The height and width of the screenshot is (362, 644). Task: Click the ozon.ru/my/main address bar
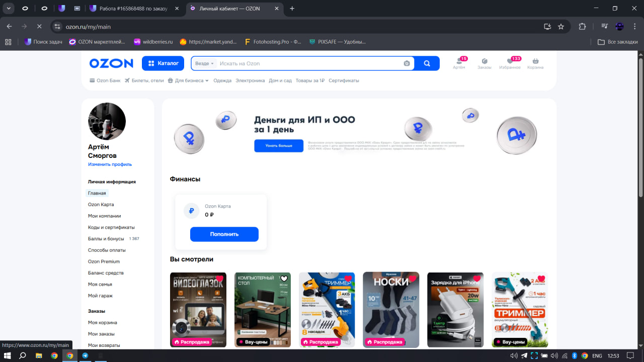[x=302, y=27]
